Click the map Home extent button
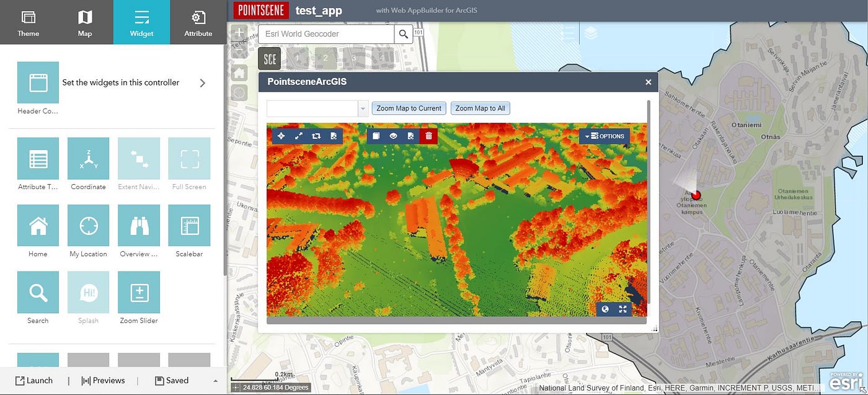 coord(239,73)
